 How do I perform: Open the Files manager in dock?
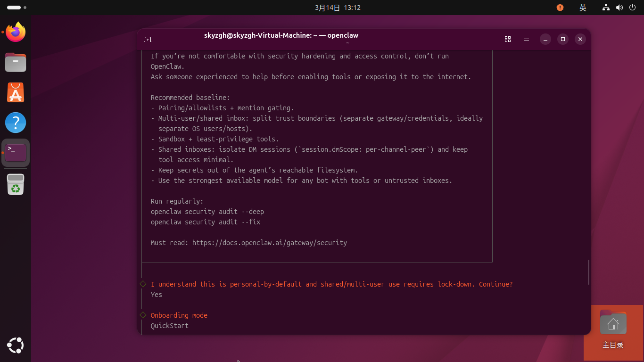pos(16,62)
